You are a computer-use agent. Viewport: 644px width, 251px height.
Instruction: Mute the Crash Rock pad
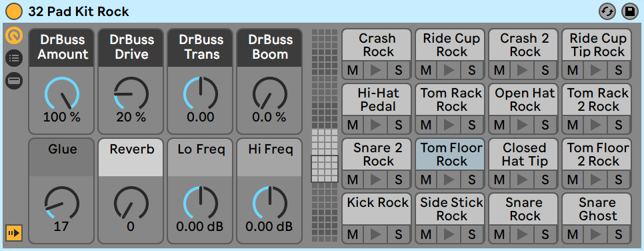coord(353,70)
